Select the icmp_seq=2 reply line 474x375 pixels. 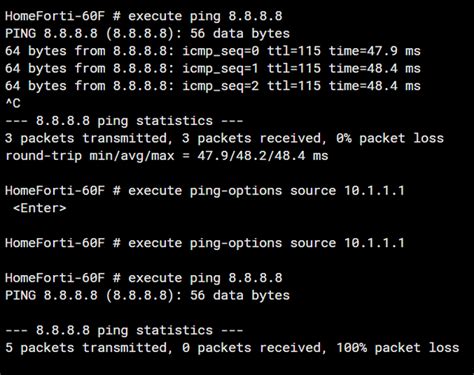[x=213, y=86]
